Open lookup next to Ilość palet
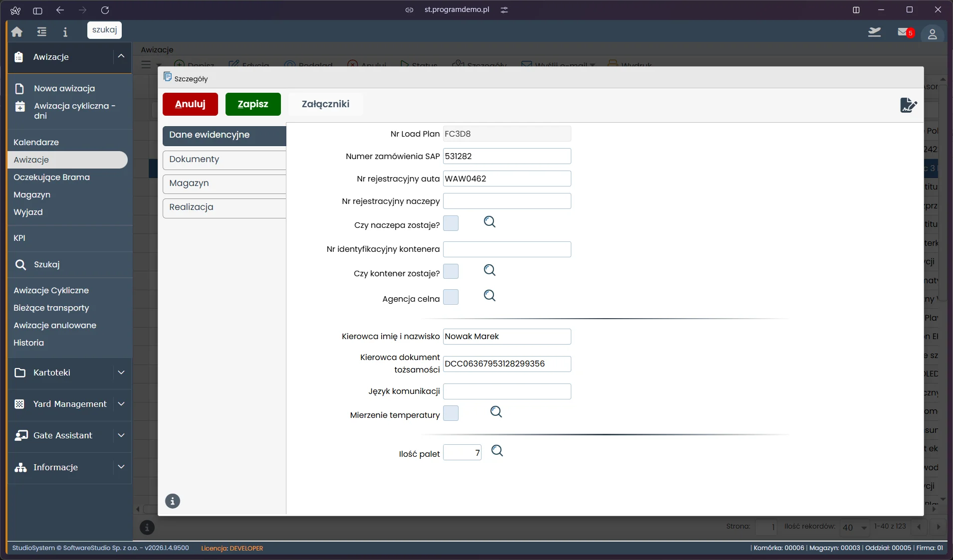The height and width of the screenshot is (560, 953). 497,451
